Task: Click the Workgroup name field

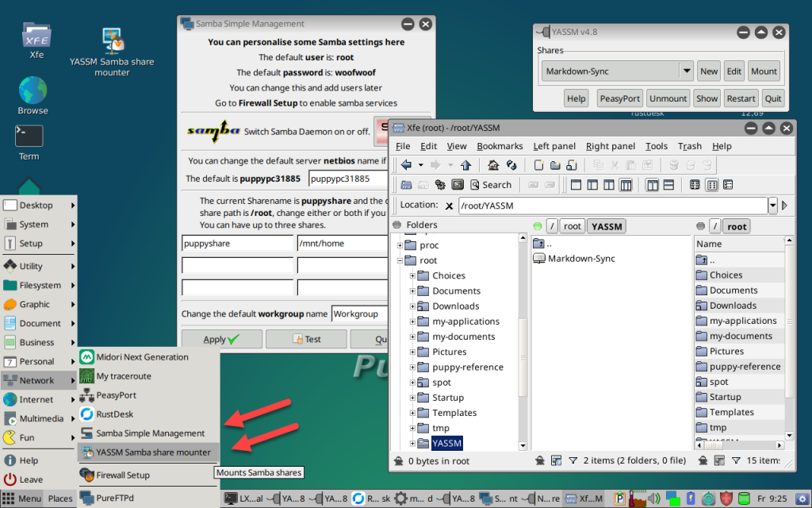Action: click(360, 314)
